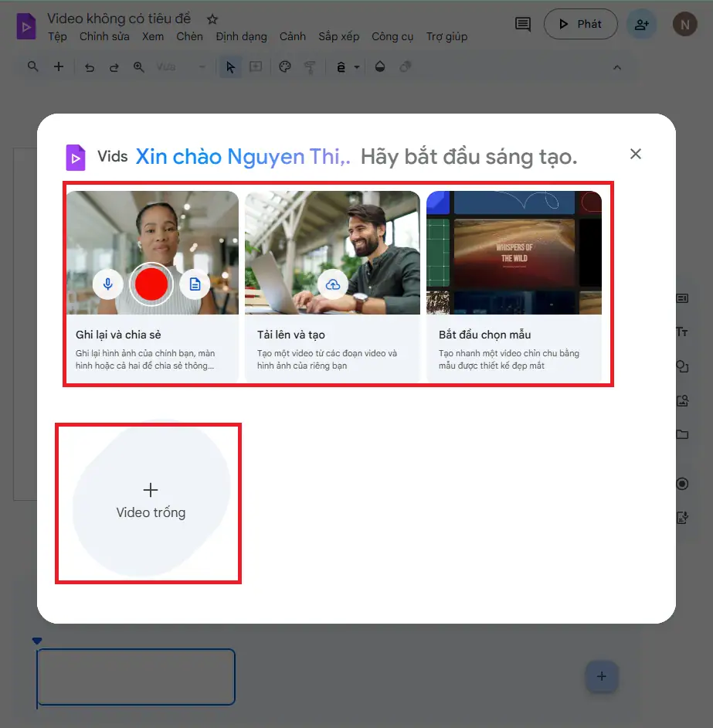The width and height of the screenshot is (713, 728).
Task: Click the microphone icon on record card
Action: (108, 284)
